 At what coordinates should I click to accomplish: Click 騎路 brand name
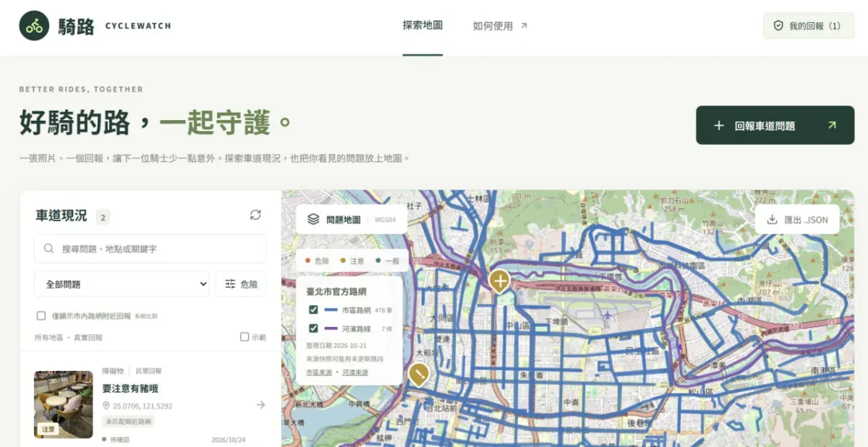coord(77,27)
